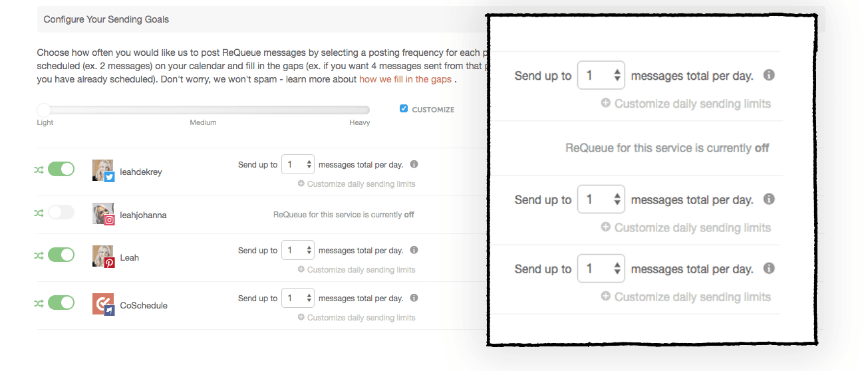Uncheck the Customize checkbox

click(x=404, y=109)
